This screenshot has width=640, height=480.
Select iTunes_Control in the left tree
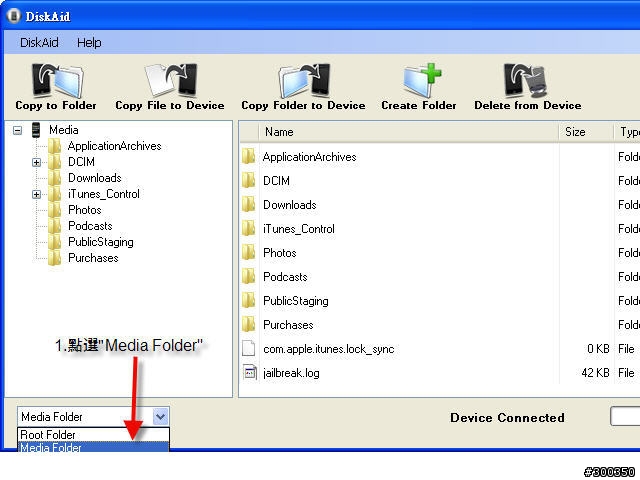(104, 194)
